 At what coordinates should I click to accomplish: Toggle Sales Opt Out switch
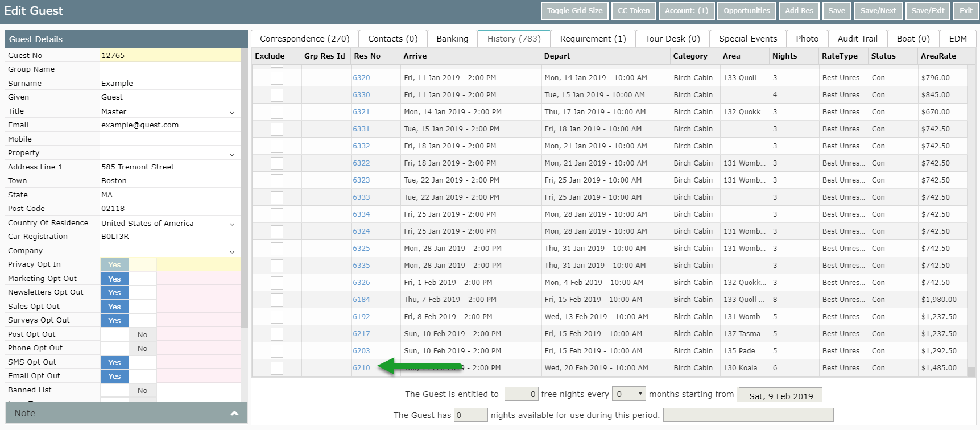pyautogui.click(x=129, y=307)
